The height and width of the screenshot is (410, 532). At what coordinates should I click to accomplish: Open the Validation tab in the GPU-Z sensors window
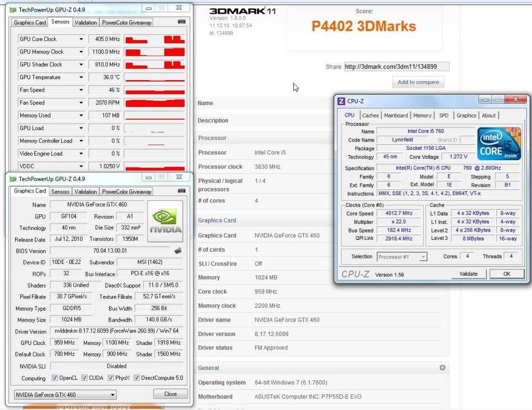coord(85,22)
